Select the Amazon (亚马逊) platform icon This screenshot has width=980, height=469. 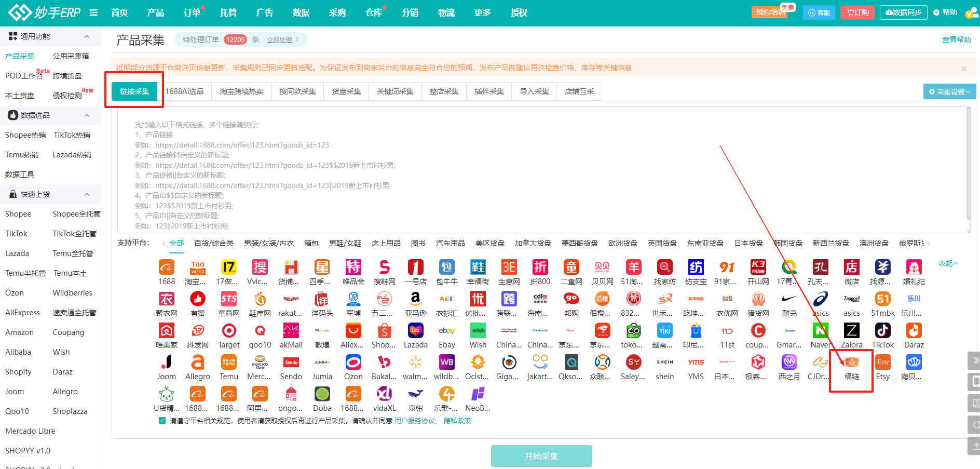(416, 299)
